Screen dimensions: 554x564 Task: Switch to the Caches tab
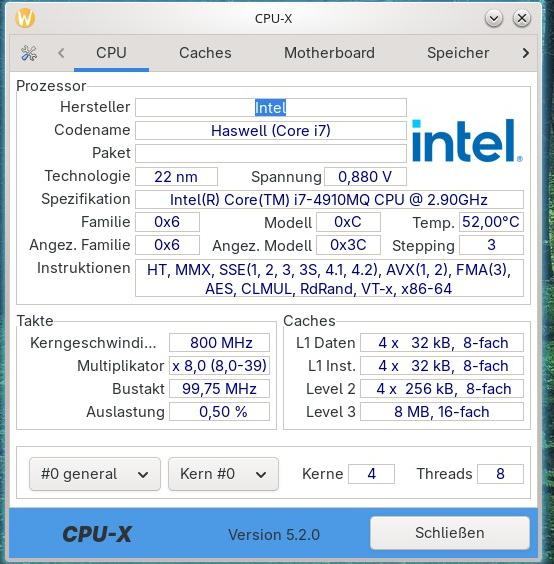[205, 53]
